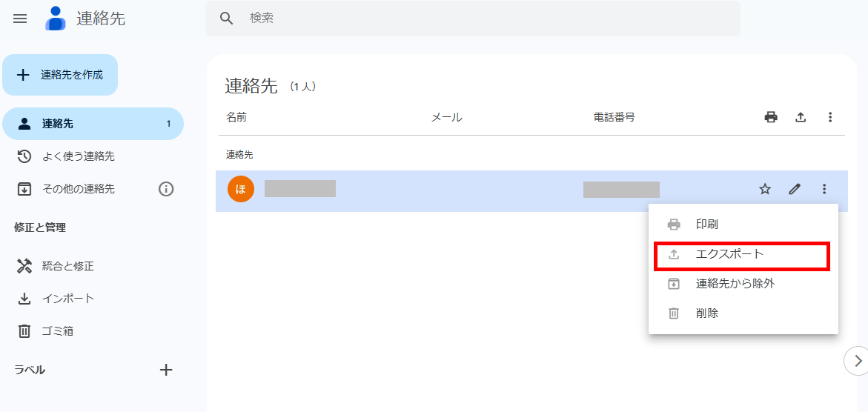Click the orange ほ contact avatar
Screen dimensions: 868x412
click(241, 189)
